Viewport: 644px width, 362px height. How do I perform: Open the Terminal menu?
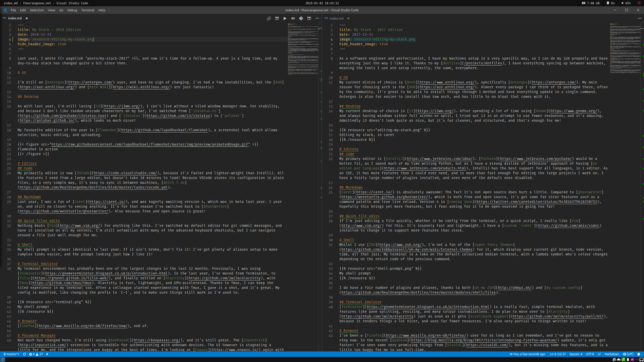[88, 10]
